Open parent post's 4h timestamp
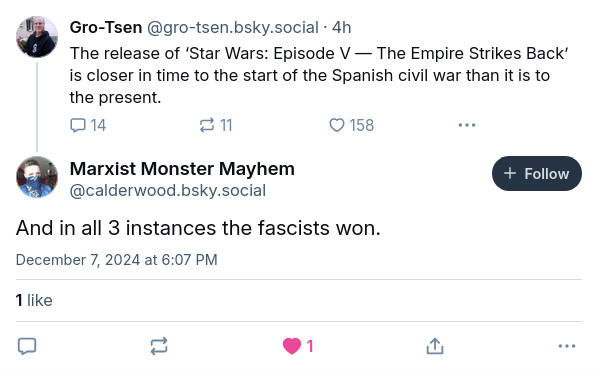Screen dimensions: 598x370 click(341, 27)
